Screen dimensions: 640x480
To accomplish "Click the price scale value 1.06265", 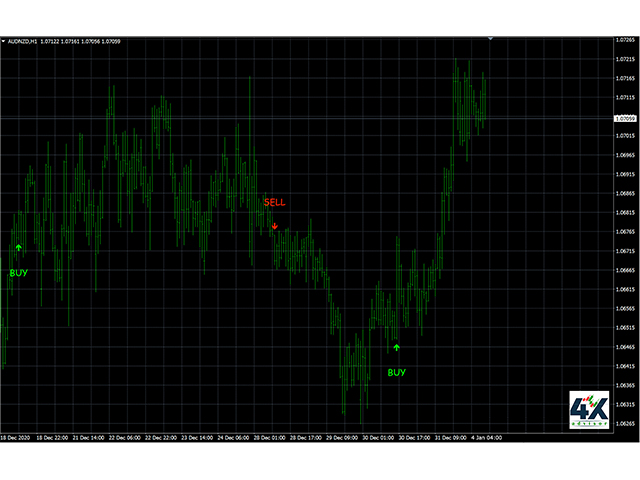I will [625, 424].
